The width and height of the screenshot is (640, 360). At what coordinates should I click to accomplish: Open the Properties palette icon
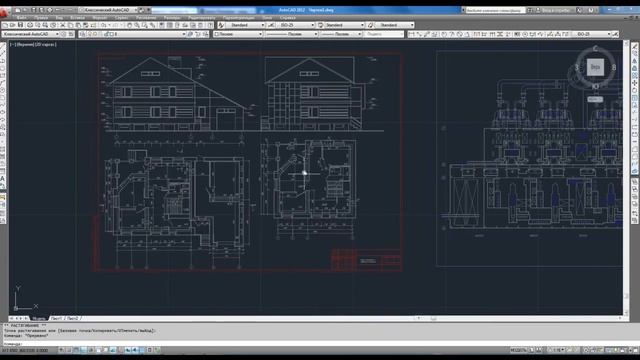[x=162, y=25]
